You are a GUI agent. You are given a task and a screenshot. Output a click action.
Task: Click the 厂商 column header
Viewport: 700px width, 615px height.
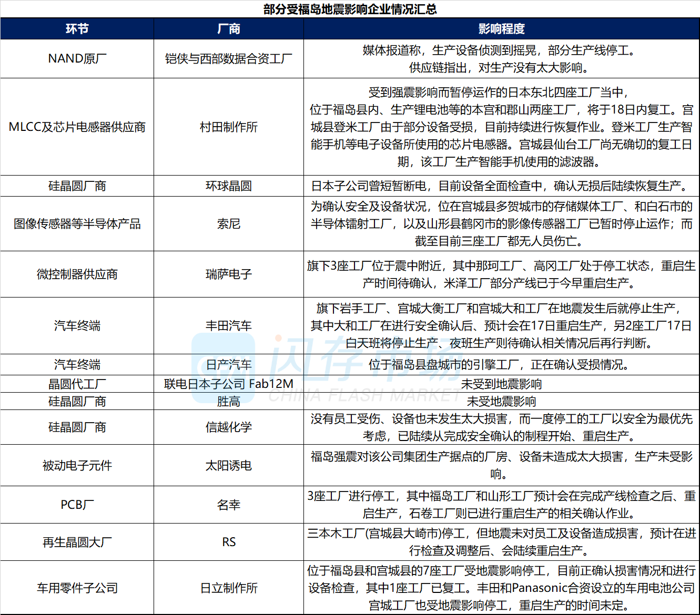(x=229, y=29)
